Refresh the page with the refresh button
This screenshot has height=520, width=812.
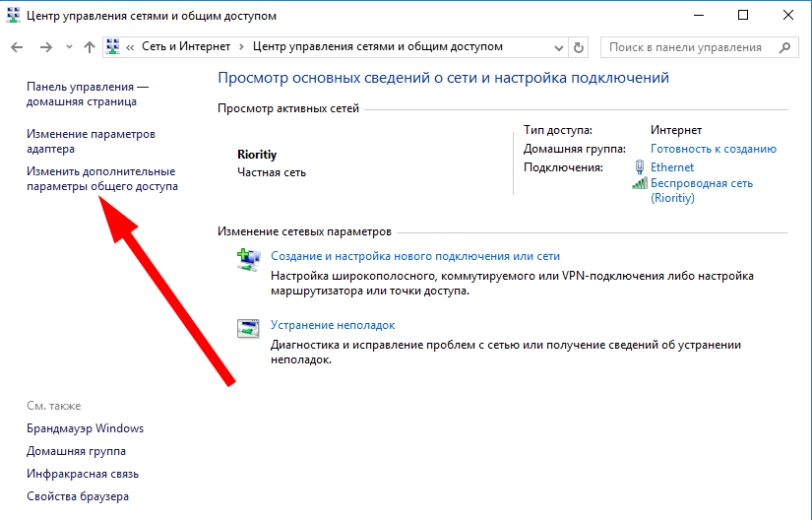579,47
